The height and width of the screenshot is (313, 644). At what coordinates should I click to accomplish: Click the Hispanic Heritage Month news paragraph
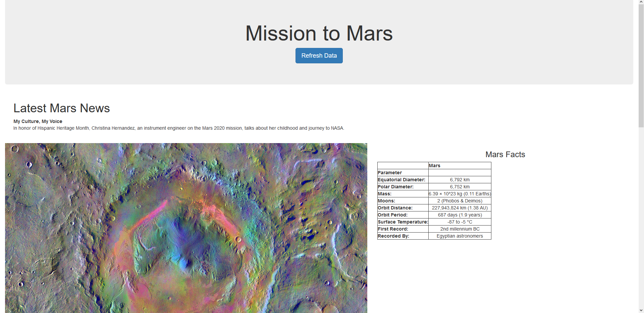point(179,128)
